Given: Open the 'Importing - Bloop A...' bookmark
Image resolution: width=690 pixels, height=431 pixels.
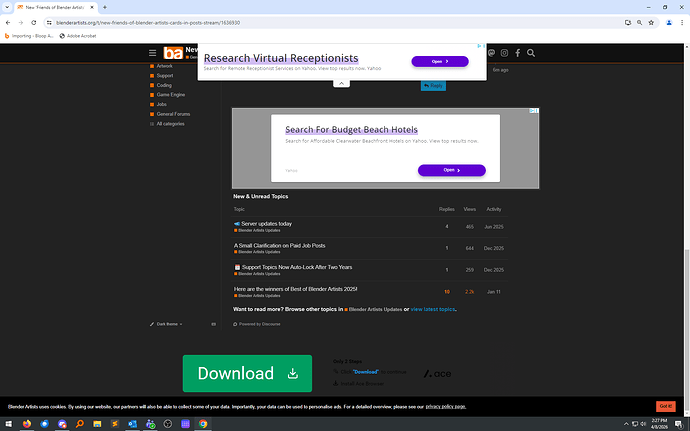Looking at the screenshot, I should pyautogui.click(x=29, y=36).
